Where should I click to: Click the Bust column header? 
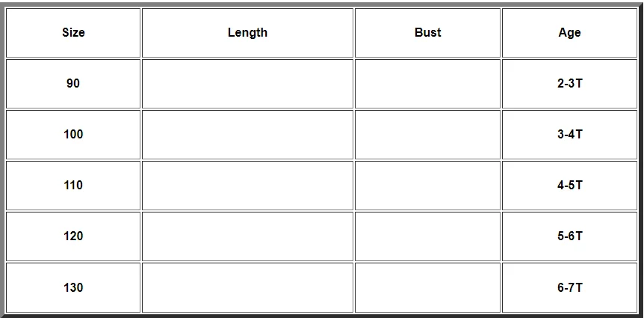point(427,33)
